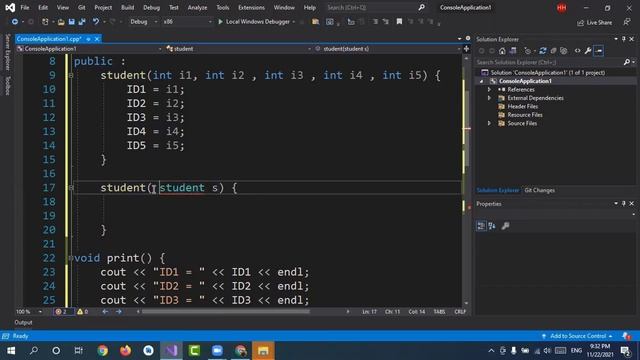Click Pending Changes Filter icon in Solution Explorer
Image resolution: width=640 pixels, height=360 pixels.
[x=528, y=51]
